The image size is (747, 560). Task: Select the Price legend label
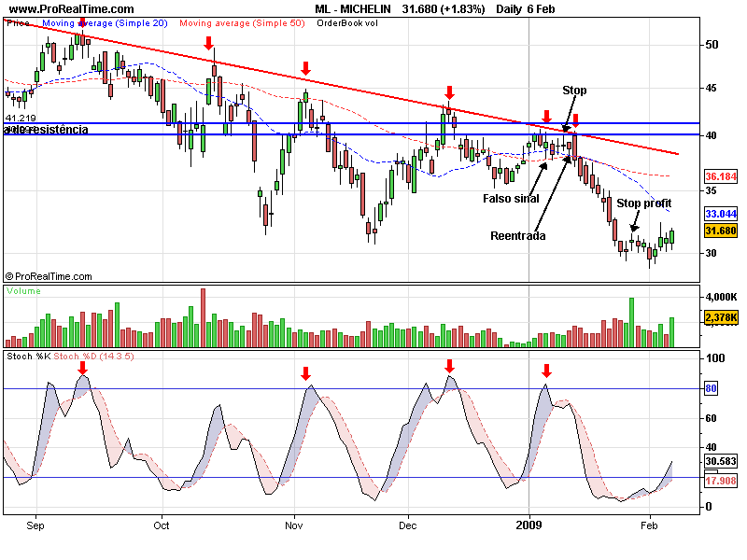pos(18,22)
